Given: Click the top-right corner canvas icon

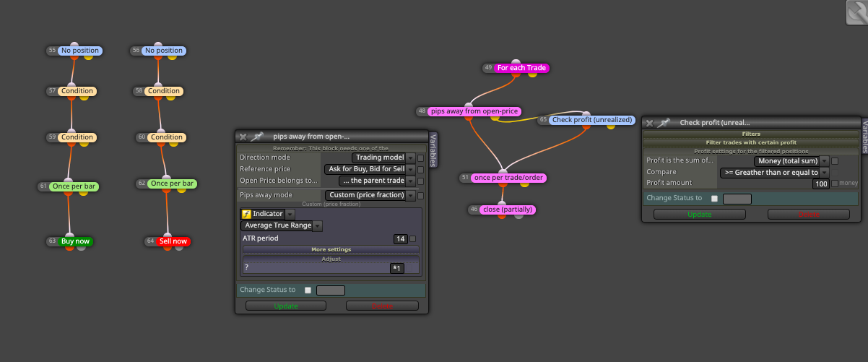Looking at the screenshot, I should pos(856,12).
